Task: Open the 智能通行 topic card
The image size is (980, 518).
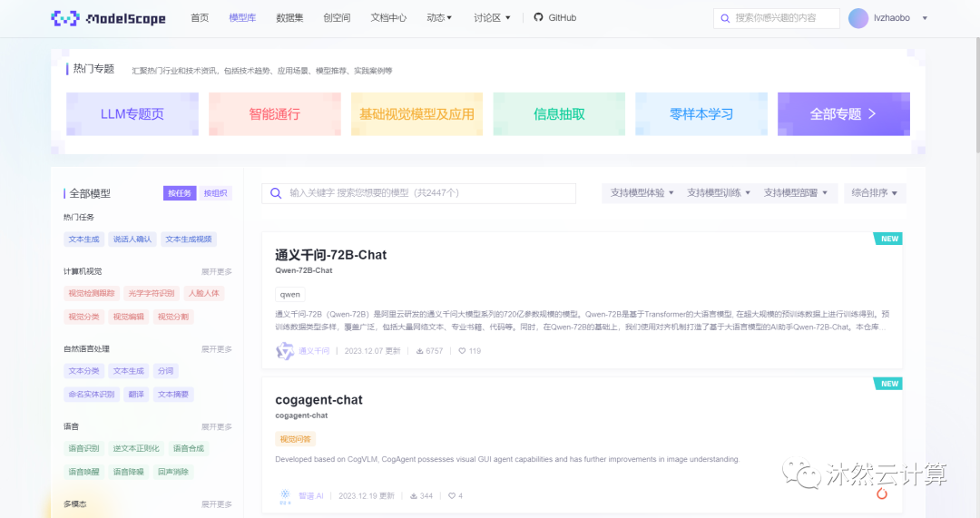Action: click(274, 113)
